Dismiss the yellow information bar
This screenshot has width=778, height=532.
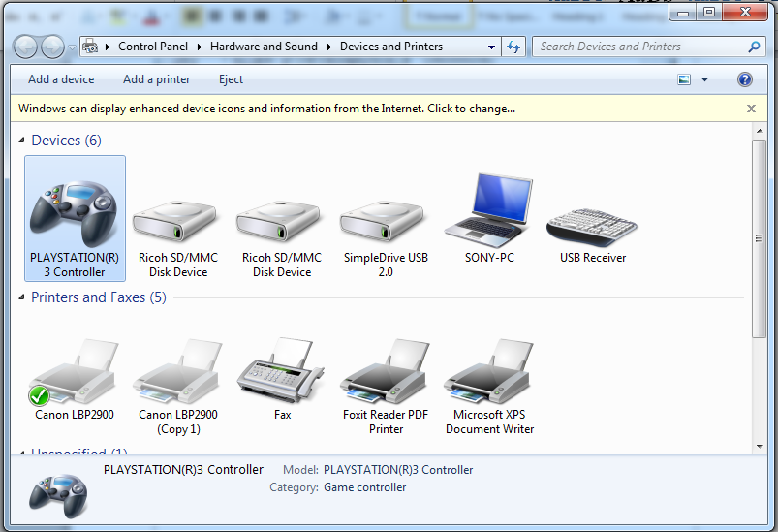(x=751, y=109)
